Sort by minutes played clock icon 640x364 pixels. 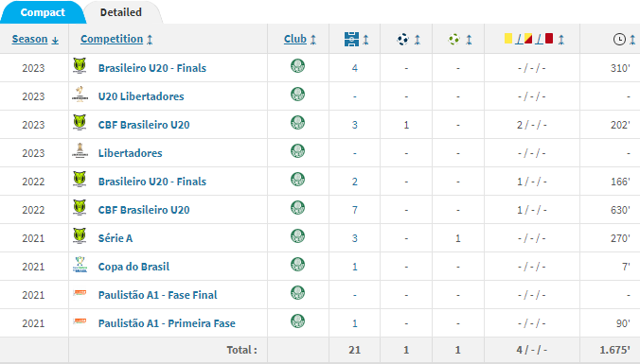point(619,39)
